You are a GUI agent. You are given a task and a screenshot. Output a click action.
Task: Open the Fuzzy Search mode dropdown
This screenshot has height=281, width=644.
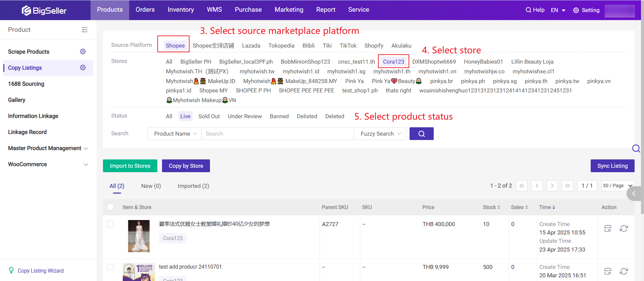click(x=380, y=134)
